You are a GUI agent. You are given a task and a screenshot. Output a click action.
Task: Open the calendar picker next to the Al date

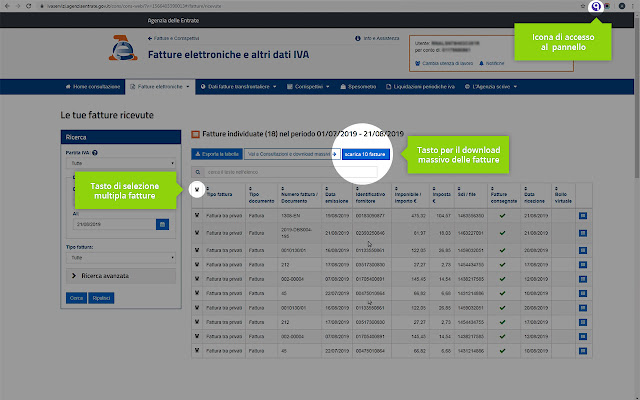pos(162,224)
